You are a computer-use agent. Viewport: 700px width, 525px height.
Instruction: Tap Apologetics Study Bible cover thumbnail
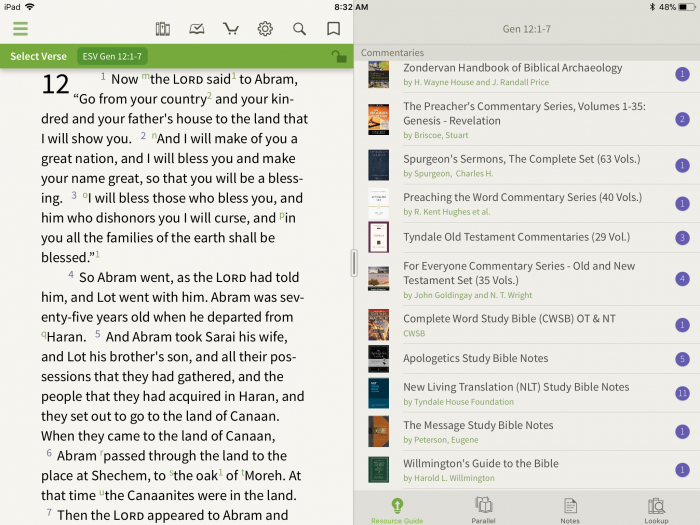378,358
